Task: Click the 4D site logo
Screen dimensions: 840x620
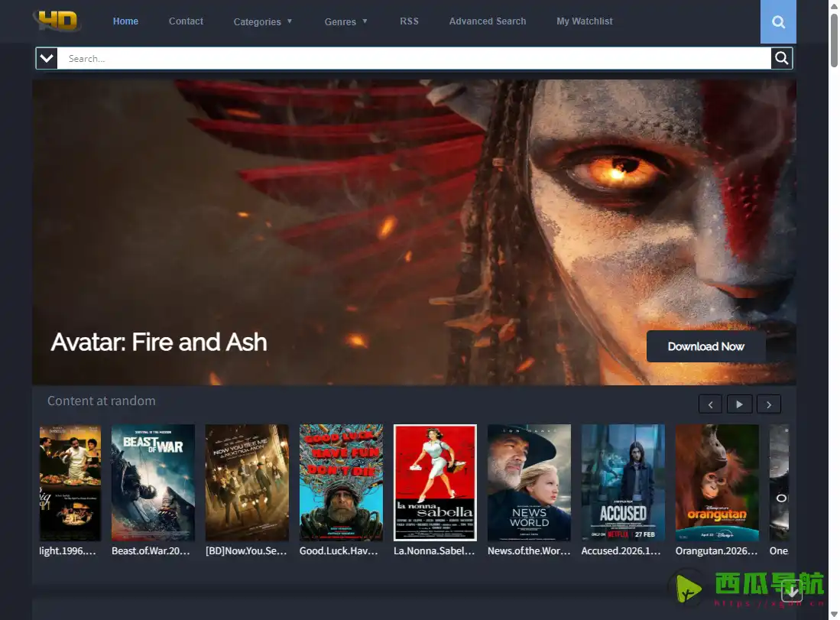Action: tap(57, 21)
